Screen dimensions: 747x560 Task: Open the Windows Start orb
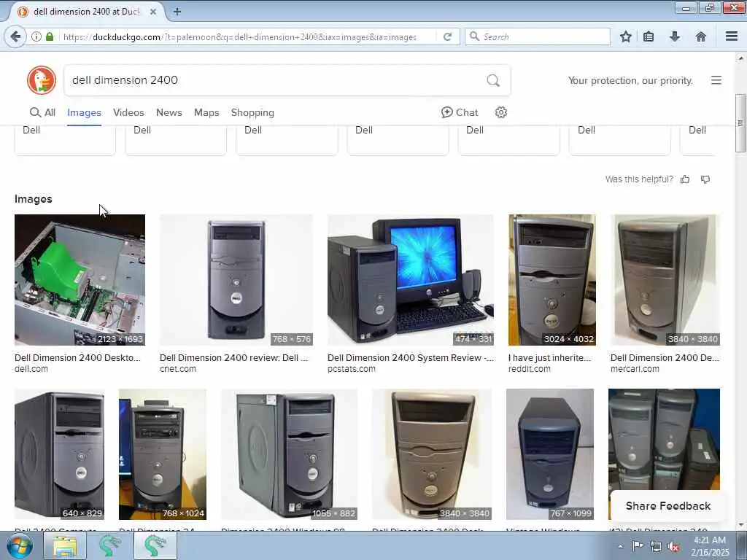19,545
